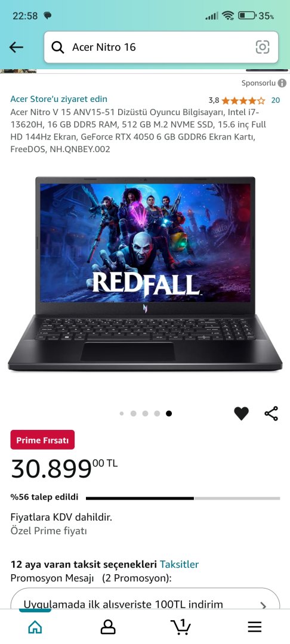Expand the 100TL indirim promotion chevron
This screenshot has height=644, width=290.
[x=264, y=606]
